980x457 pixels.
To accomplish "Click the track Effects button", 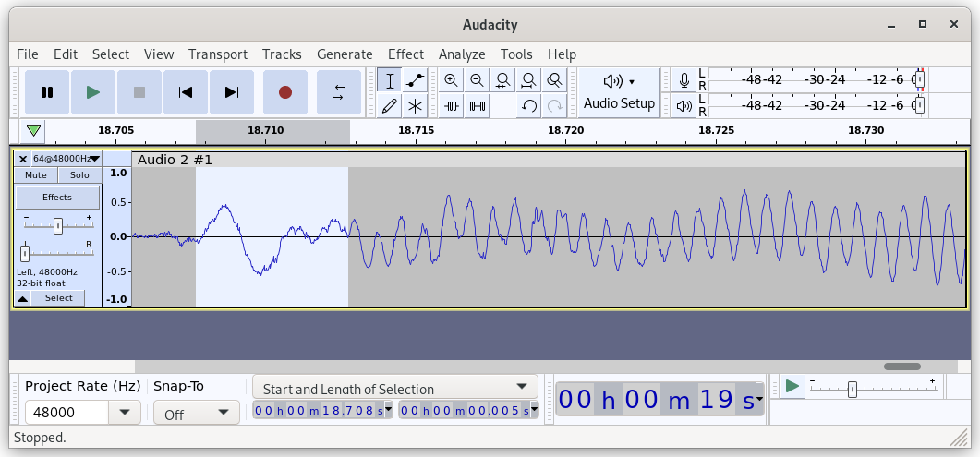I will coord(57,198).
